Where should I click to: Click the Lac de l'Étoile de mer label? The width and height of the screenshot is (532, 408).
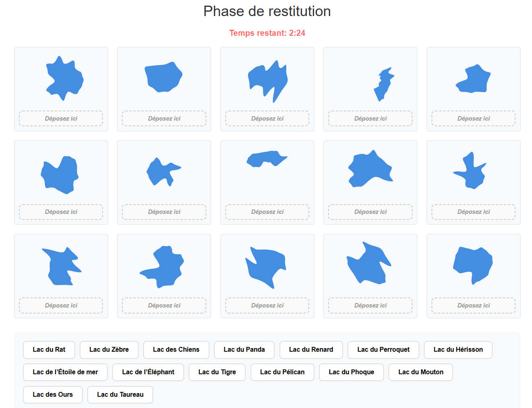click(x=65, y=372)
